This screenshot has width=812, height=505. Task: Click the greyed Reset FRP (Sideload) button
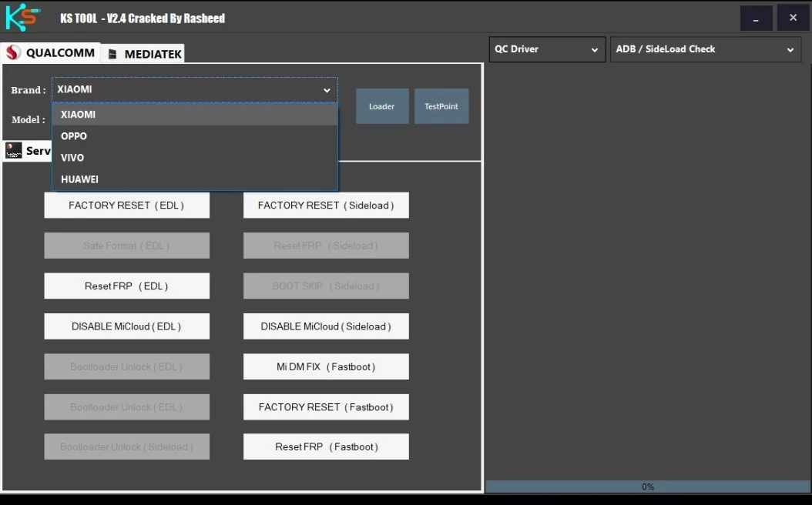[x=326, y=246]
